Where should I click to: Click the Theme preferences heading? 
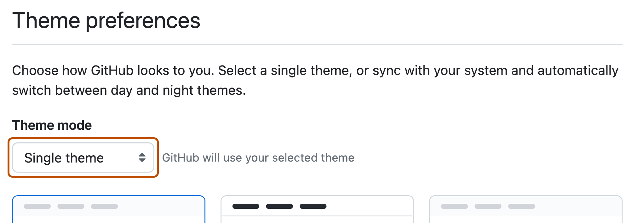[107, 20]
